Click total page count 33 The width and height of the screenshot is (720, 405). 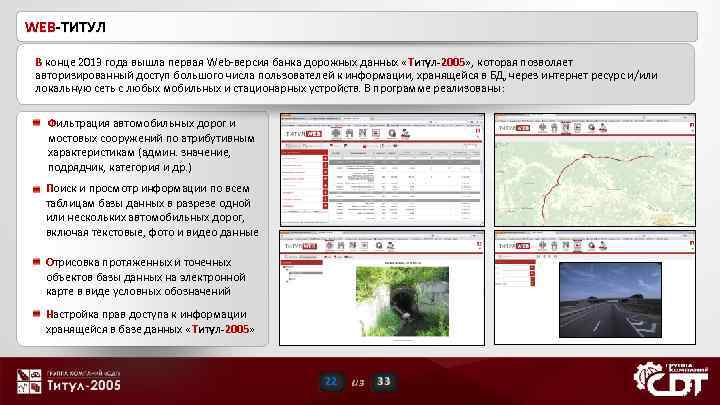click(383, 381)
